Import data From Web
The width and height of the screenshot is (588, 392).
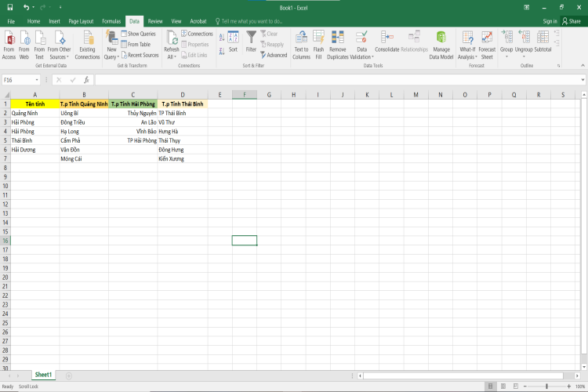coord(24,45)
